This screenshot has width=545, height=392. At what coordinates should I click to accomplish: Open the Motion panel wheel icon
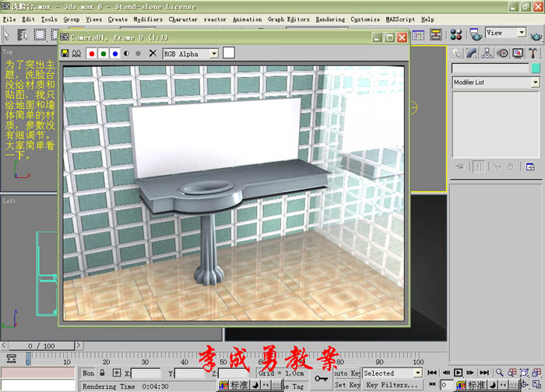[502, 53]
